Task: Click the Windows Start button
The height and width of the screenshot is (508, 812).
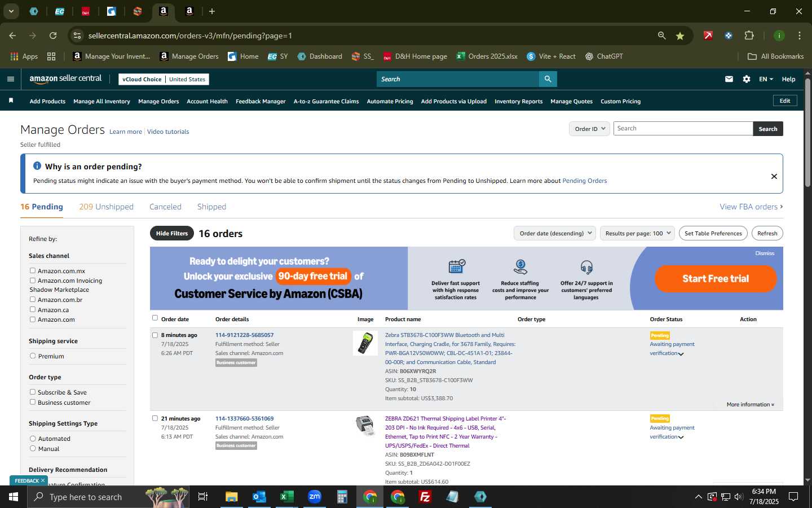Action: tap(14, 497)
